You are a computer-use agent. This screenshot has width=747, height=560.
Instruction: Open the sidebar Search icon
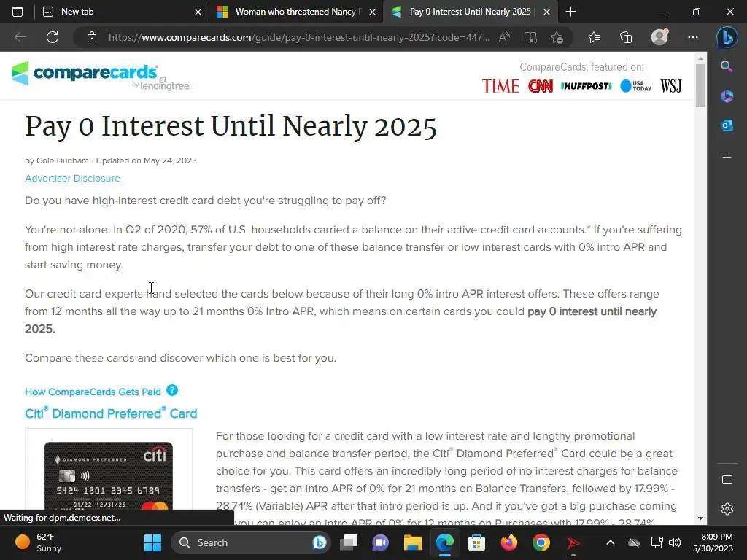[727, 66]
